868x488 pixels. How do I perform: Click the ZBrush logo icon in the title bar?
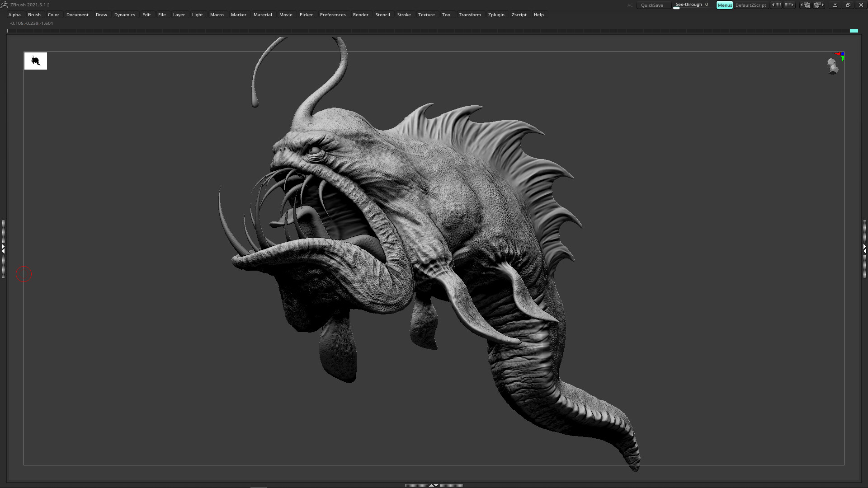(x=5, y=5)
